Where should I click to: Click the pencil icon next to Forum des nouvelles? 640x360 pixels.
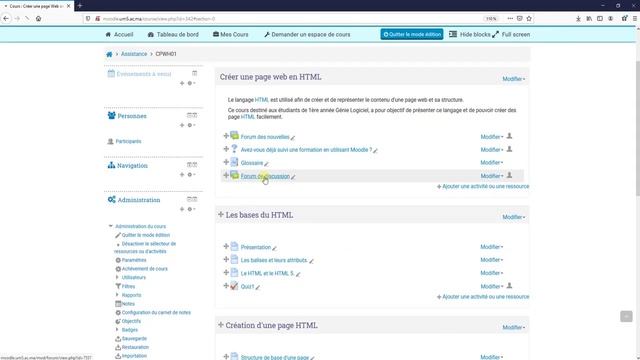tap(293, 138)
